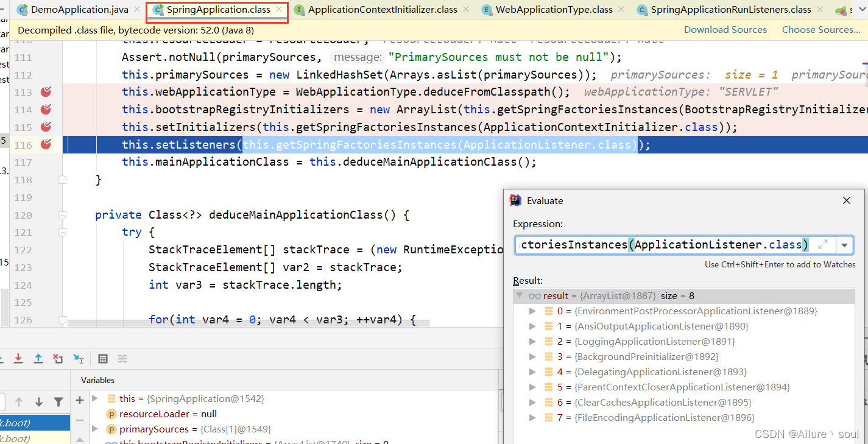The image size is (868, 444).
Task: Close the Evaluate dialog
Action: point(846,200)
